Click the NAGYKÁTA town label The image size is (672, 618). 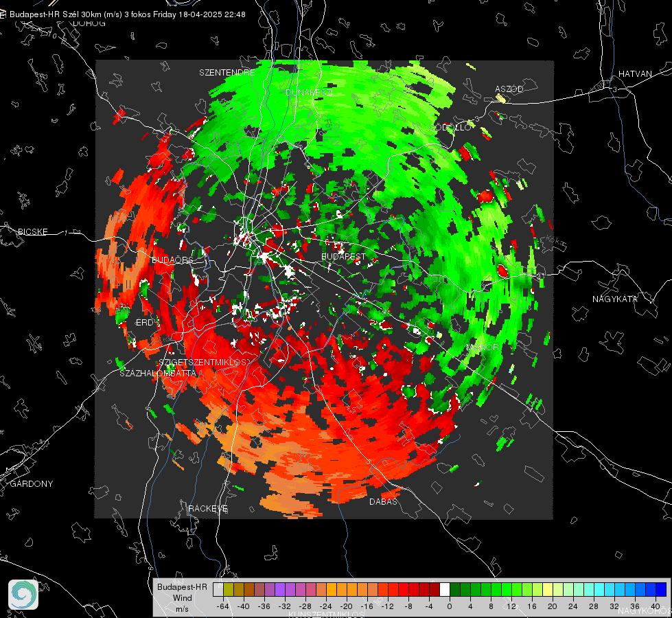pos(615,299)
